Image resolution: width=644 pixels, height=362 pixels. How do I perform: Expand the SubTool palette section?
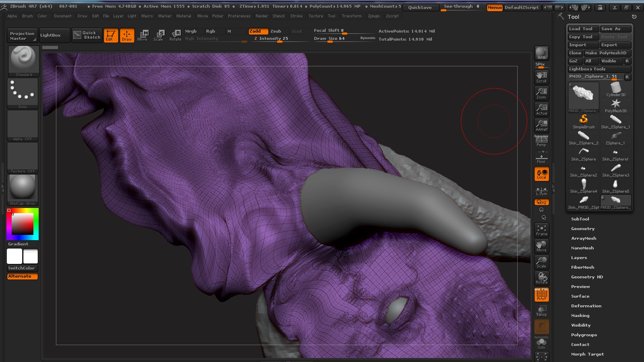point(580,219)
